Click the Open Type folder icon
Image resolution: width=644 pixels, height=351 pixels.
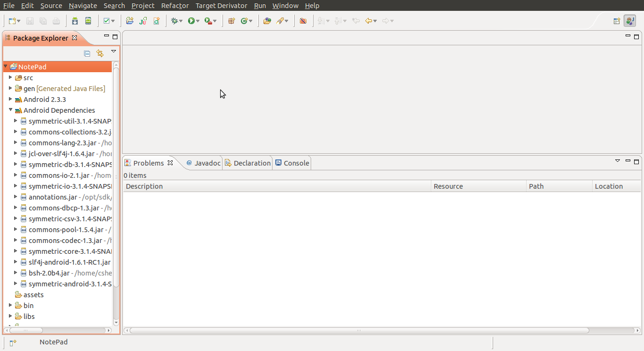[267, 21]
